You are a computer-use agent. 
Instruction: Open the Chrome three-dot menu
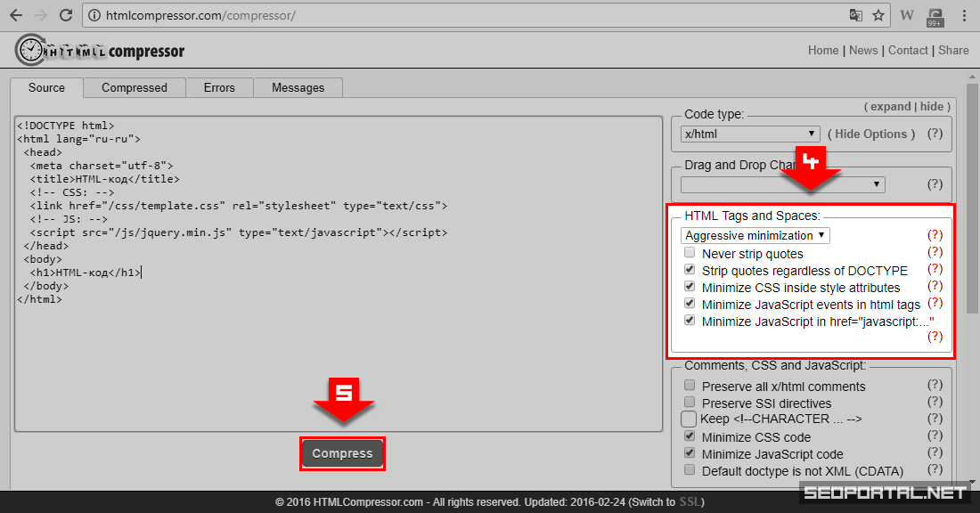tap(964, 15)
